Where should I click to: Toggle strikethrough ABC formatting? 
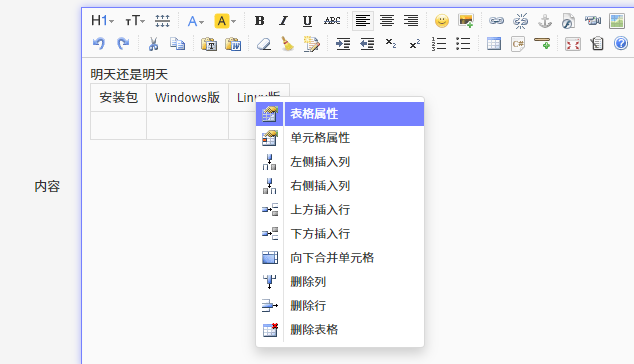(332, 21)
